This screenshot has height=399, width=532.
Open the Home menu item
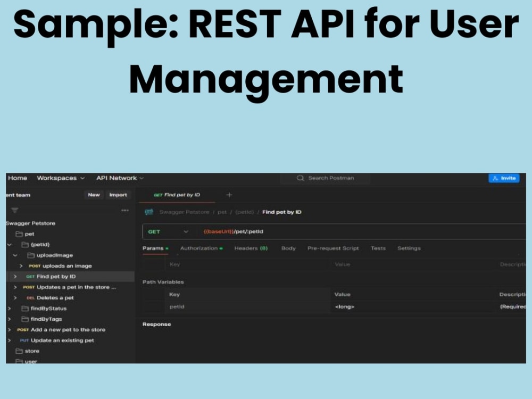[18, 178]
